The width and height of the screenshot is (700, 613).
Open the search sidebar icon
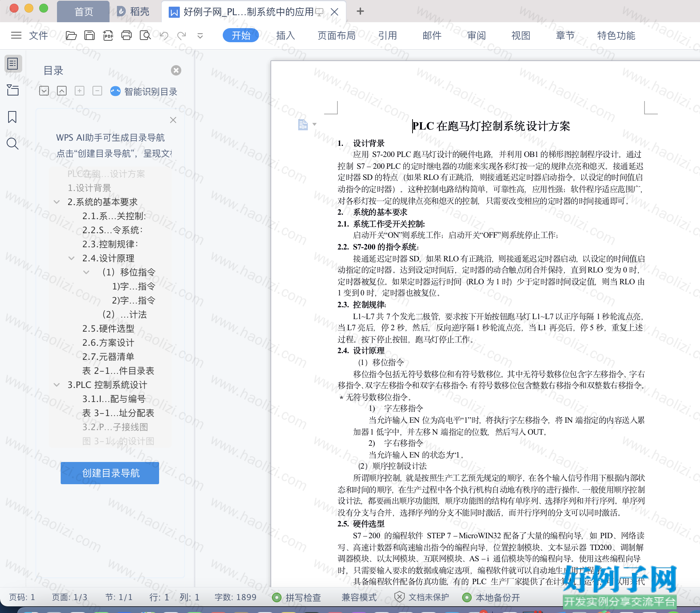pyautogui.click(x=13, y=144)
